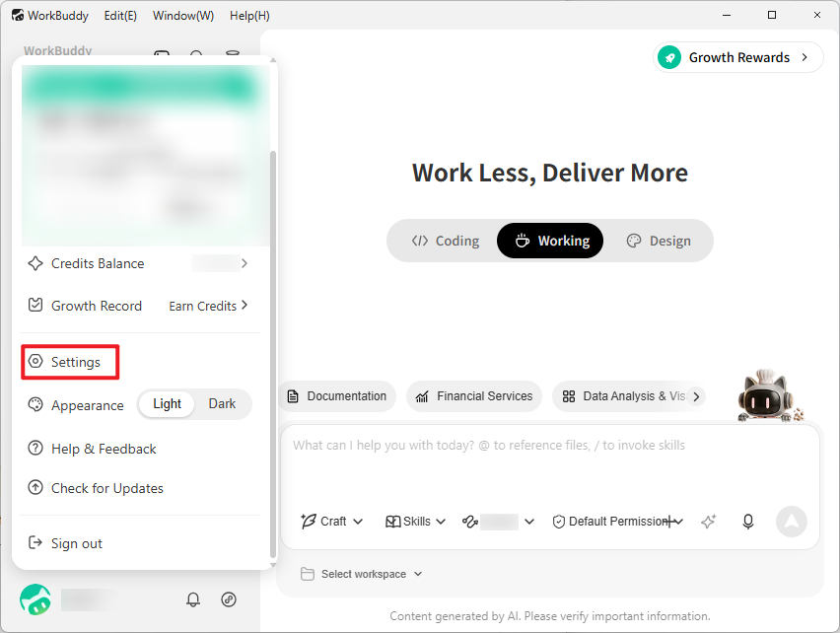Click the Appearance palette icon
This screenshot has height=633, width=840.
35,405
